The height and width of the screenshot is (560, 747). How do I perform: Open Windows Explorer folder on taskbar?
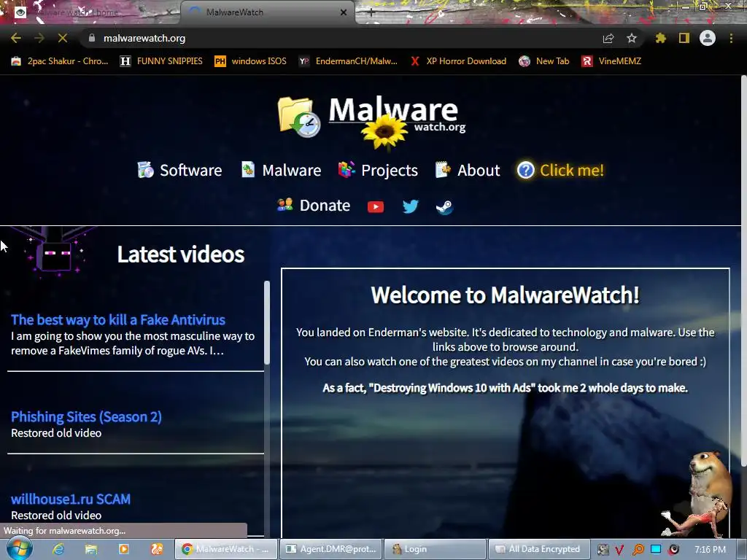point(91,549)
